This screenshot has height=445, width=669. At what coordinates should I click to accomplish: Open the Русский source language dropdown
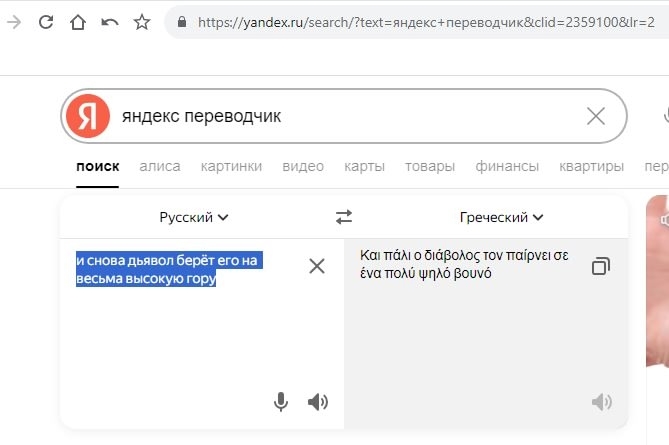point(194,217)
